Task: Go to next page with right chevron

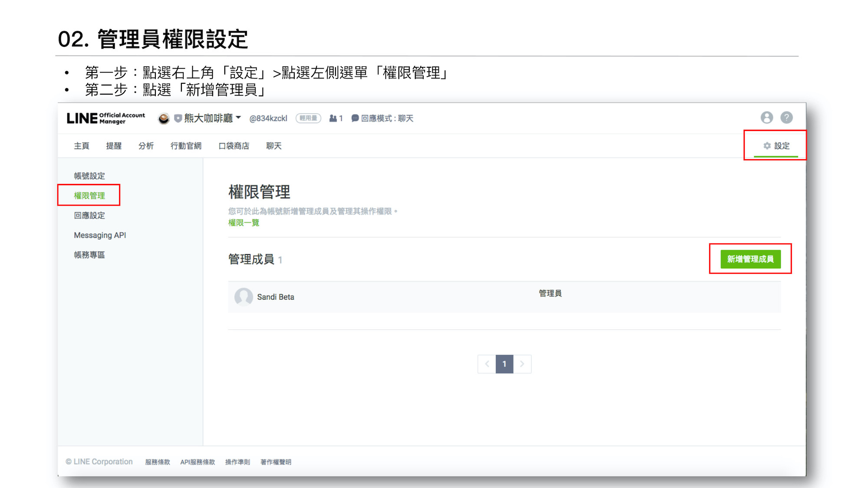Action: tap(522, 364)
